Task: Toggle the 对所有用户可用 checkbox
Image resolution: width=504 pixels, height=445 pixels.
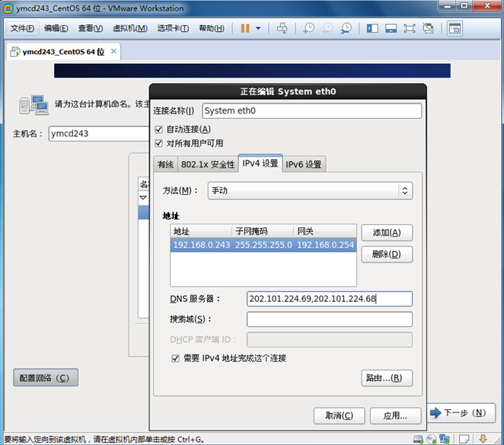Action: (159, 143)
